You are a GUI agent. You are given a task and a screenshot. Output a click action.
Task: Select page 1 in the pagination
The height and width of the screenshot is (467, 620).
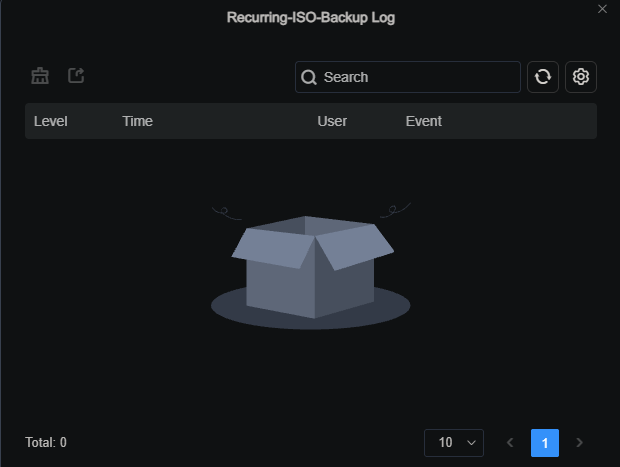[544, 442]
